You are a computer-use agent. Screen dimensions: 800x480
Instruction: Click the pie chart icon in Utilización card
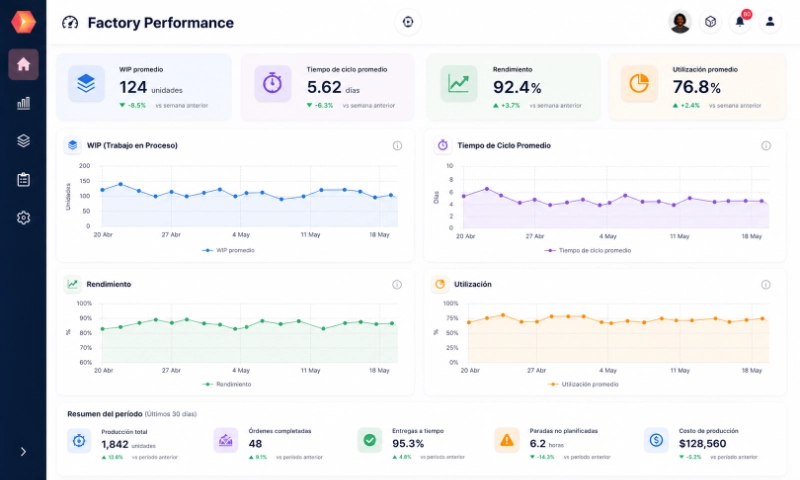point(639,83)
